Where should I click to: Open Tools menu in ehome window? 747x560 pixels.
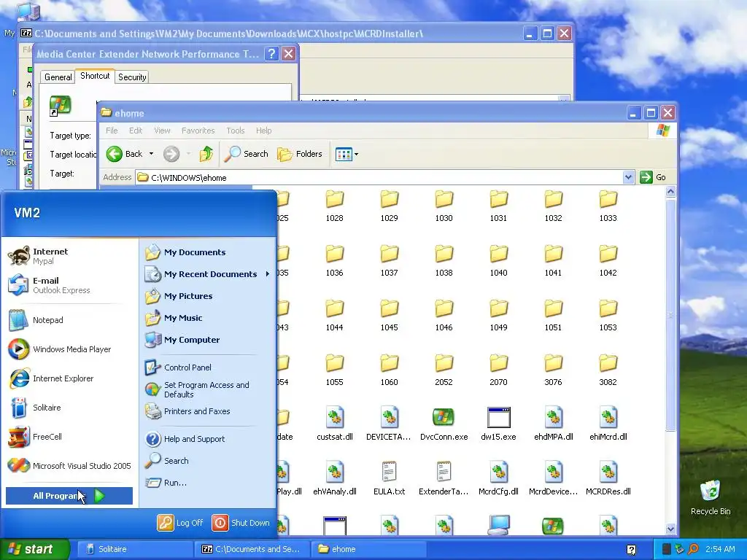pyautogui.click(x=236, y=131)
